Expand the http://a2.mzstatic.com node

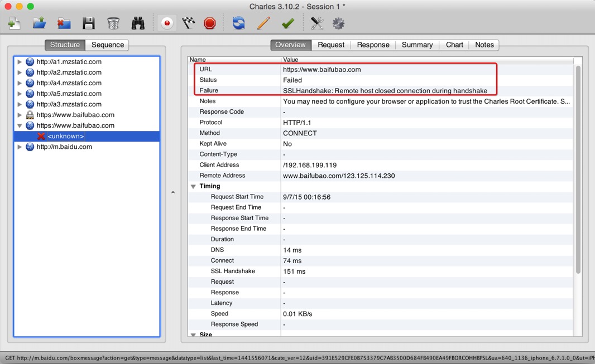pyautogui.click(x=20, y=72)
